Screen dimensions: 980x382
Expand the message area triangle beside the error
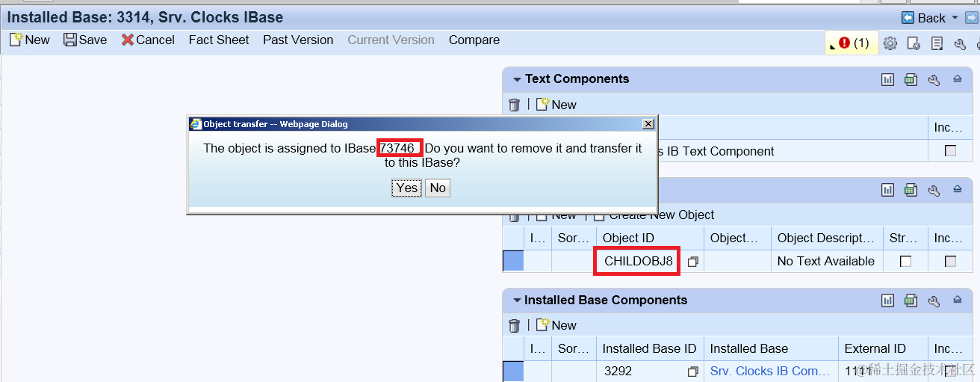click(x=832, y=46)
